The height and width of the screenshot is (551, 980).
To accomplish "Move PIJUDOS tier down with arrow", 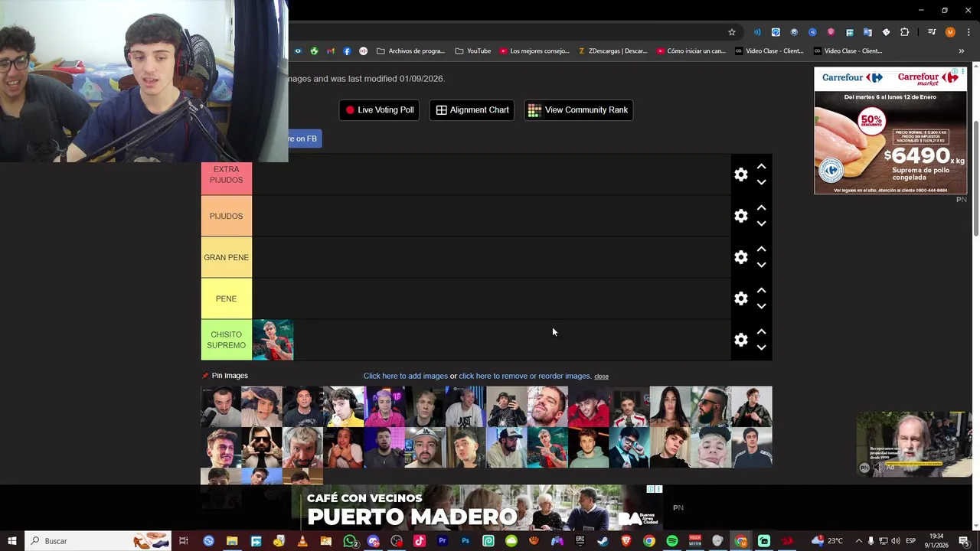I will pos(761,224).
